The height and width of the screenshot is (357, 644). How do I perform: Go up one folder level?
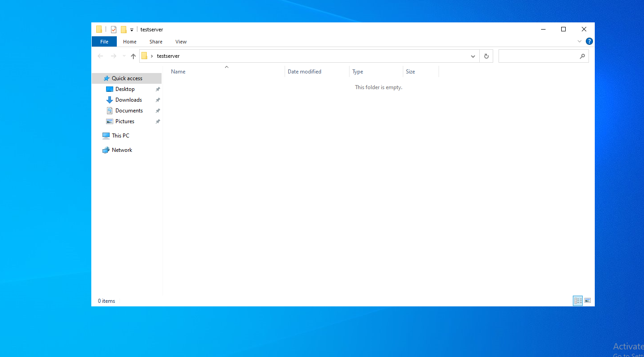click(133, 56)
